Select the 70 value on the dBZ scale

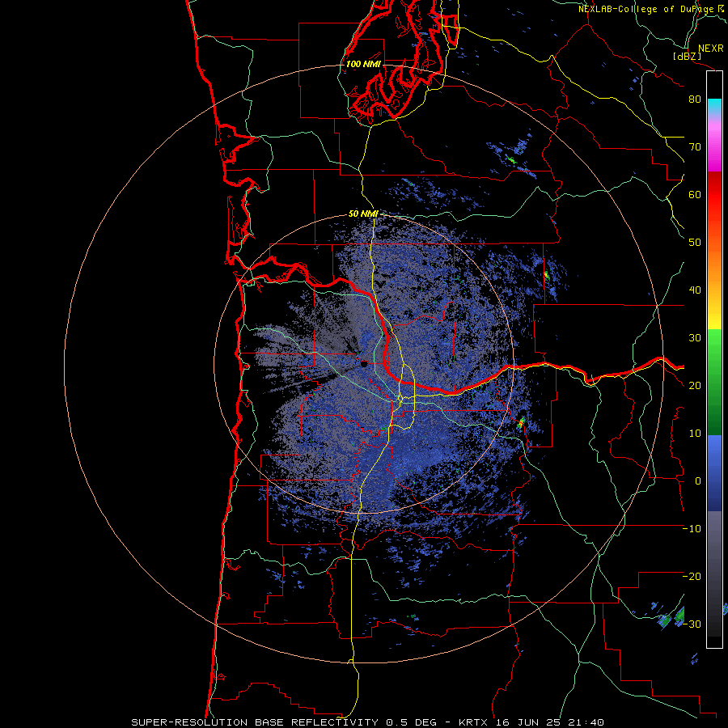(x=695, y=147)
